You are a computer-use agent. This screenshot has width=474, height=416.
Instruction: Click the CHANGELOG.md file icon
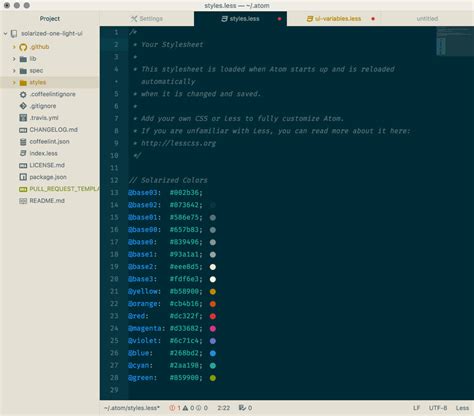click(23, 130)
